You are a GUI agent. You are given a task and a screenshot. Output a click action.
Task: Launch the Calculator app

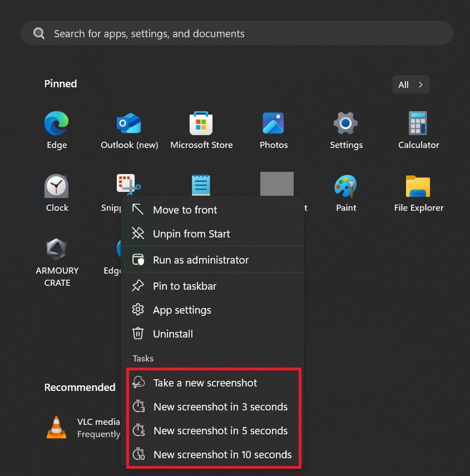click(x=418, y=130)
